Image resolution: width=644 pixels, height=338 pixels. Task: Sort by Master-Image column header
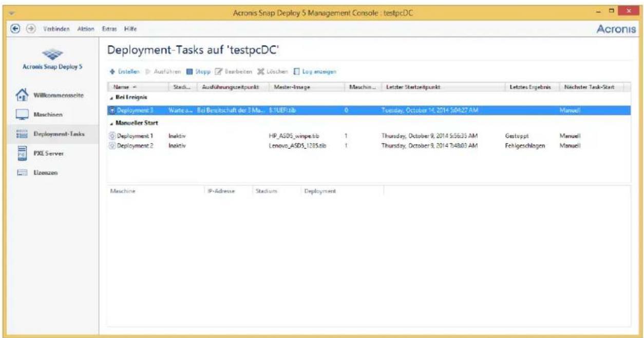click(x=308, y=87)
